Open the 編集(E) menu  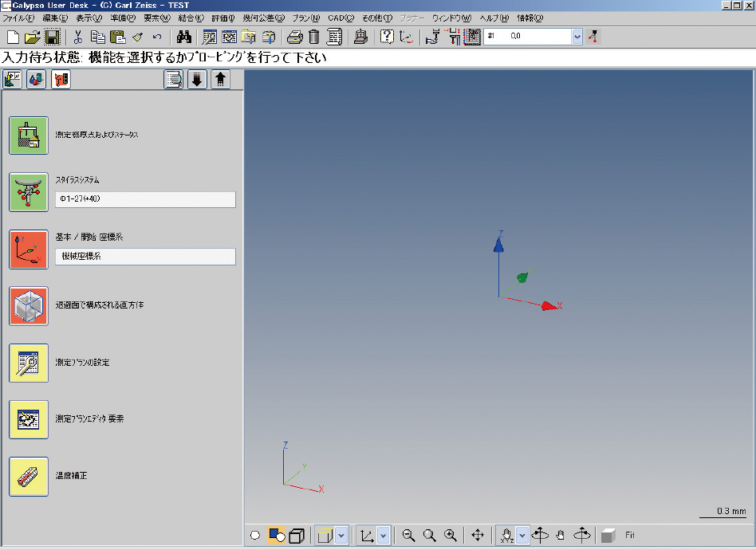[56, 18]
